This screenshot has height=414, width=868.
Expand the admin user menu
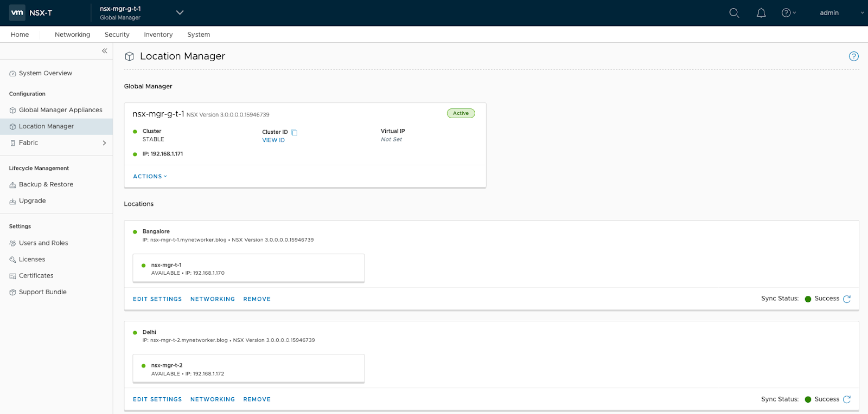coord(841,13)
